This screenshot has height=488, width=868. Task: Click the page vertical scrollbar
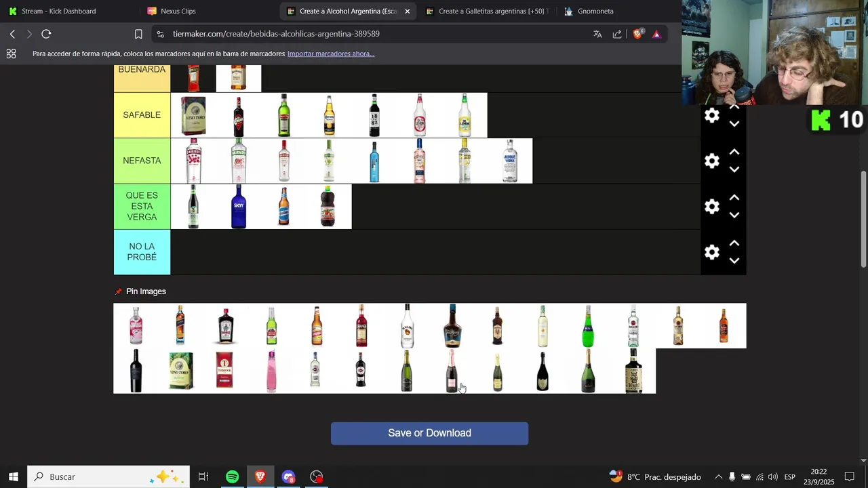pos(863,218)
